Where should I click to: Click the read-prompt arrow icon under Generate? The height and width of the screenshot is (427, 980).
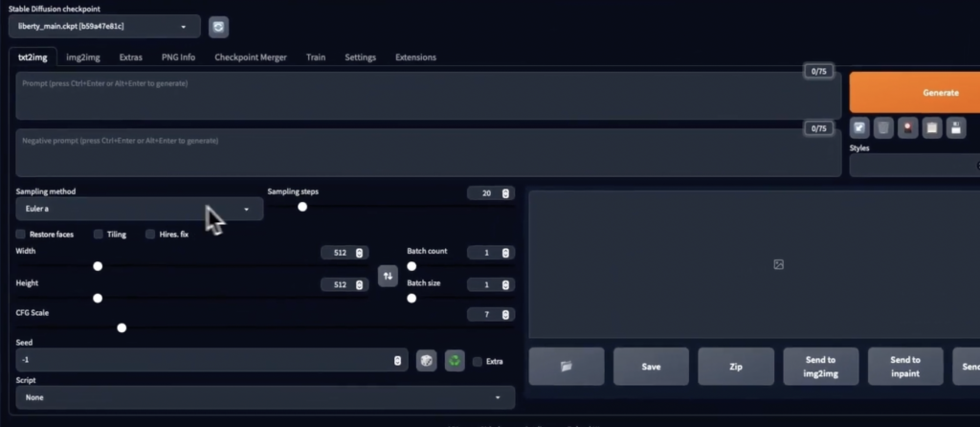coord(859,128)
